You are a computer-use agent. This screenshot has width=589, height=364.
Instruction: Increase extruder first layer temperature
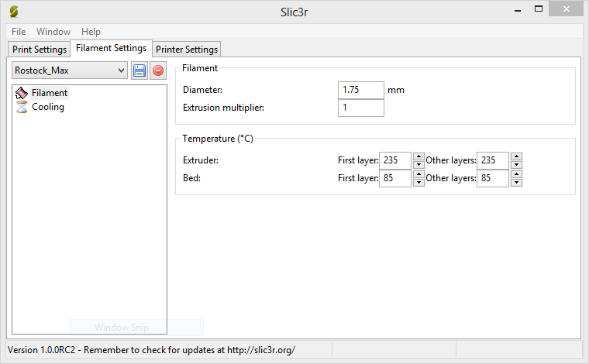point(418,156)
